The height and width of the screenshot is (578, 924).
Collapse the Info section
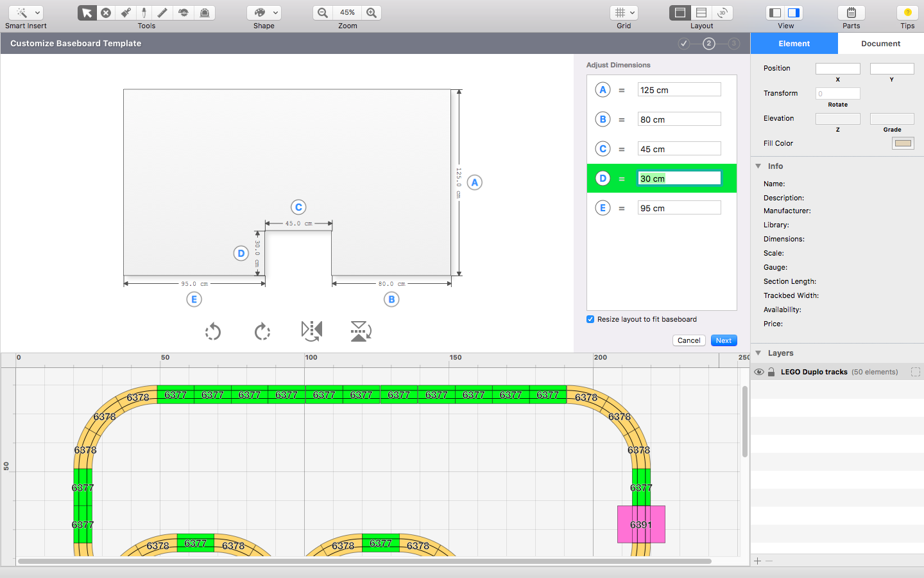(758, 166)
